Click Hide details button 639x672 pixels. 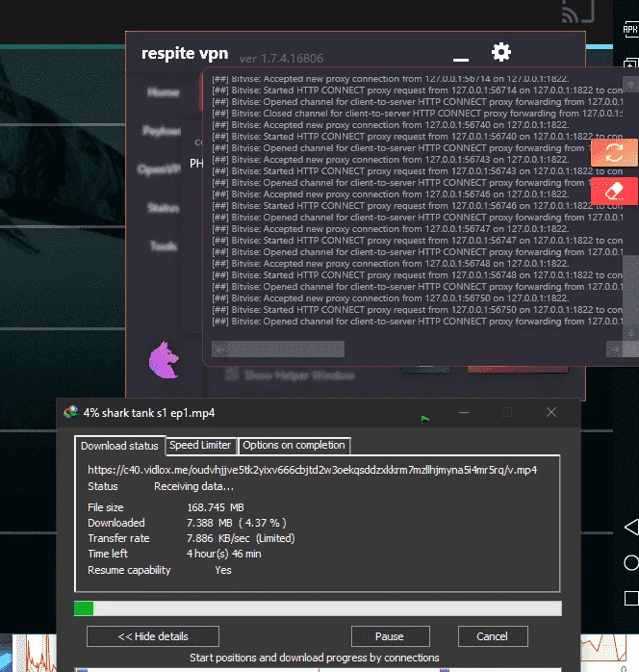153,636
